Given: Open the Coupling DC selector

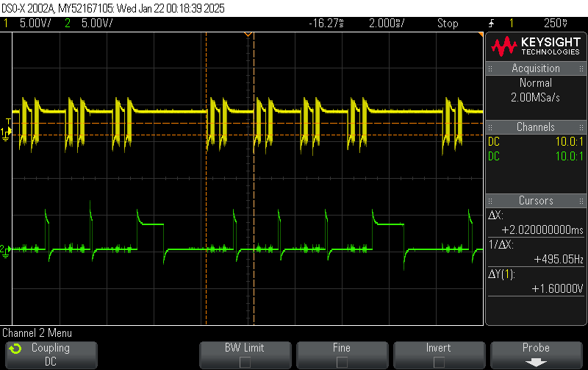Looking at the screenshot, I should (50, 355).
